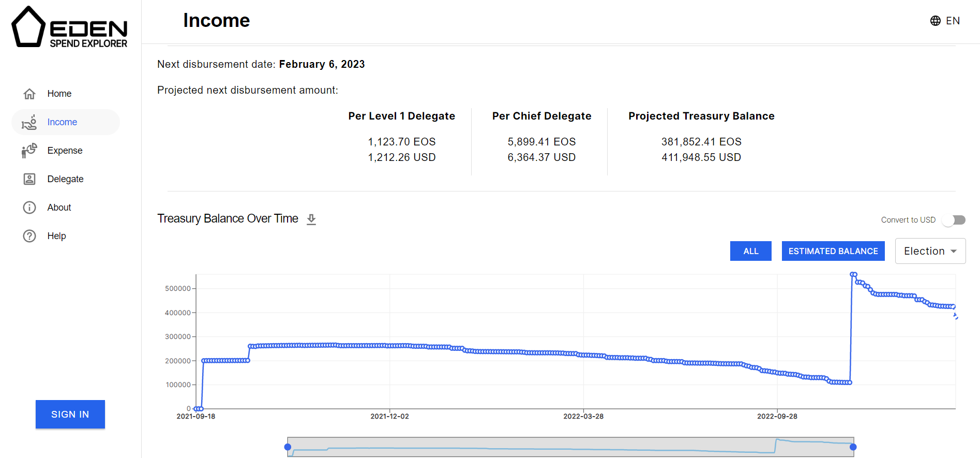
Task: Open the EN language selector
Action: pyautogui.click(x=945, y=21)
